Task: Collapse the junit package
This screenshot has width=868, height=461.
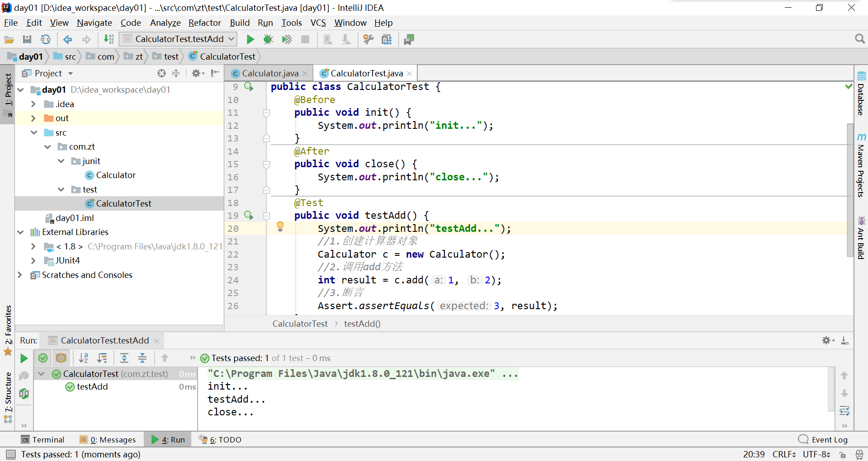Action: (x=61, y=161)
